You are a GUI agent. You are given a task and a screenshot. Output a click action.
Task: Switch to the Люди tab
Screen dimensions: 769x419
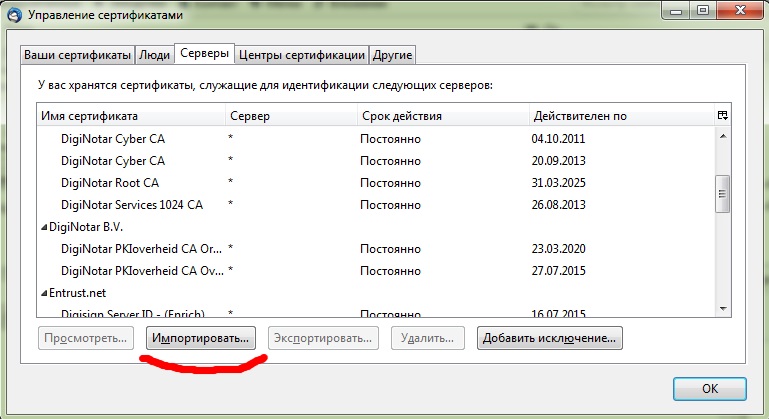[x=154, y=55]
